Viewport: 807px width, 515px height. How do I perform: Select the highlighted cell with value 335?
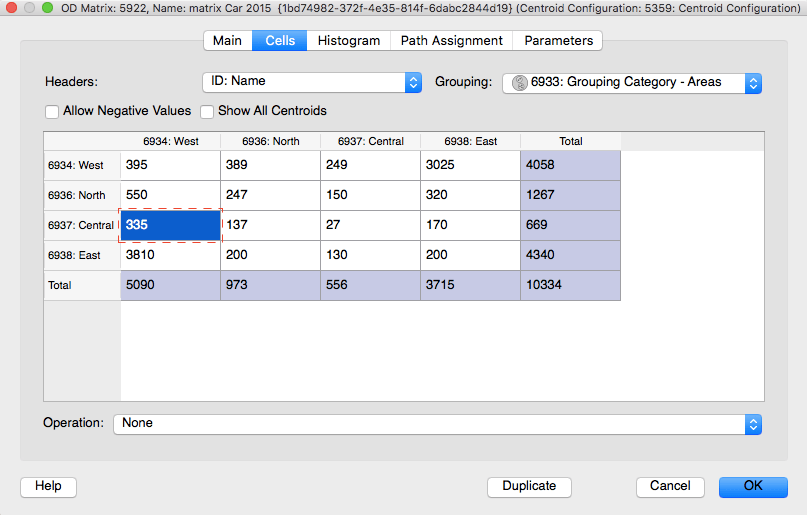click(170, 225)
